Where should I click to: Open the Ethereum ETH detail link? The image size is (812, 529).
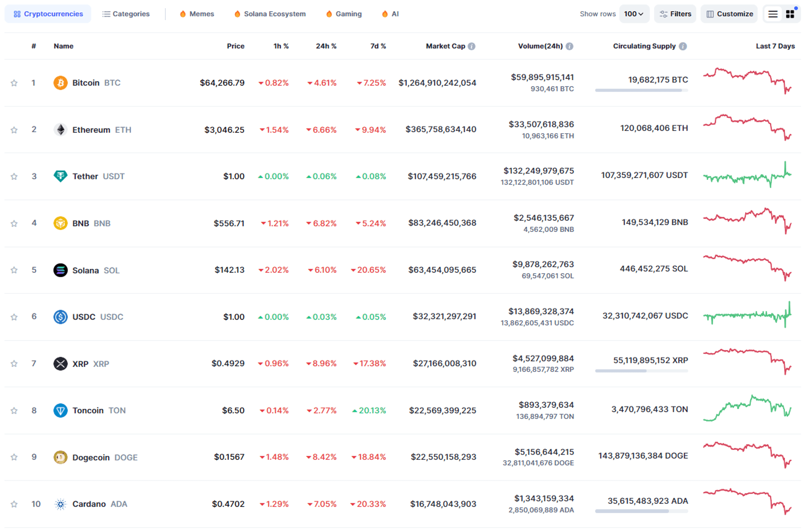102,130
